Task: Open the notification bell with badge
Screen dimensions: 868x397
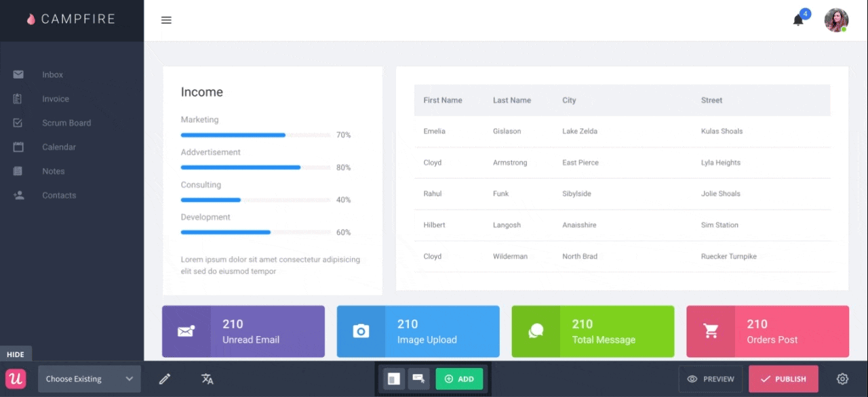Action: tap(798, 20)
